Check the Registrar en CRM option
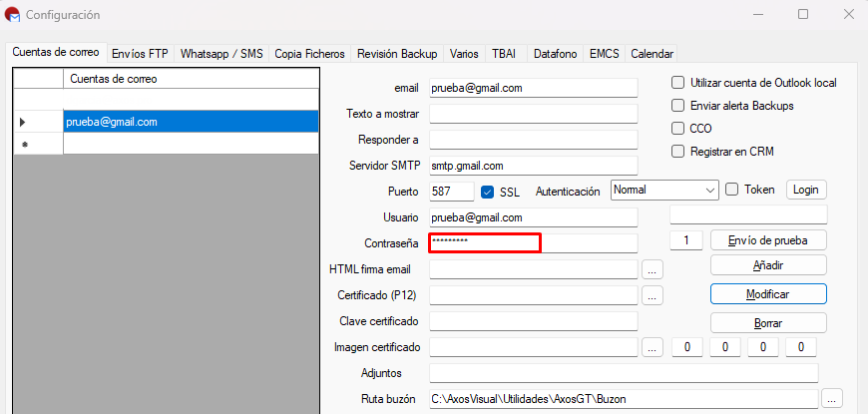The height and width of the screenshot is (414, 868). (677, 151)
